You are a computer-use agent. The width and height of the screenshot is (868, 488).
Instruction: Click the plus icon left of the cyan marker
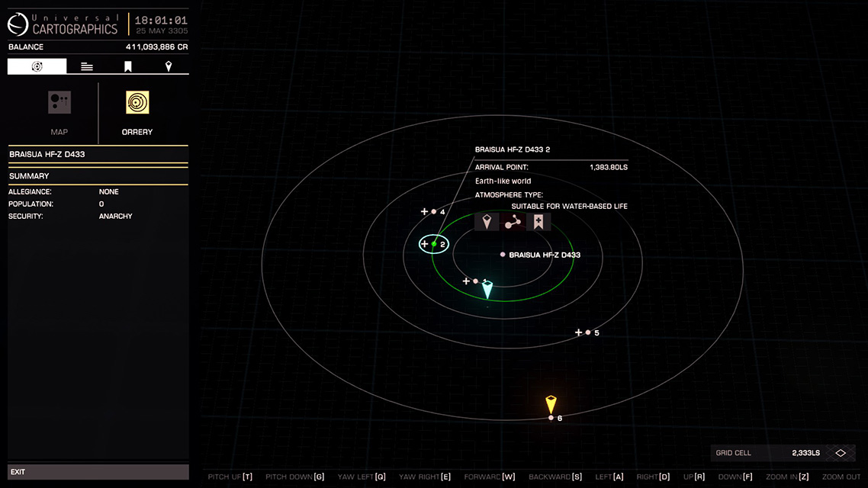[x=466, y=281]
